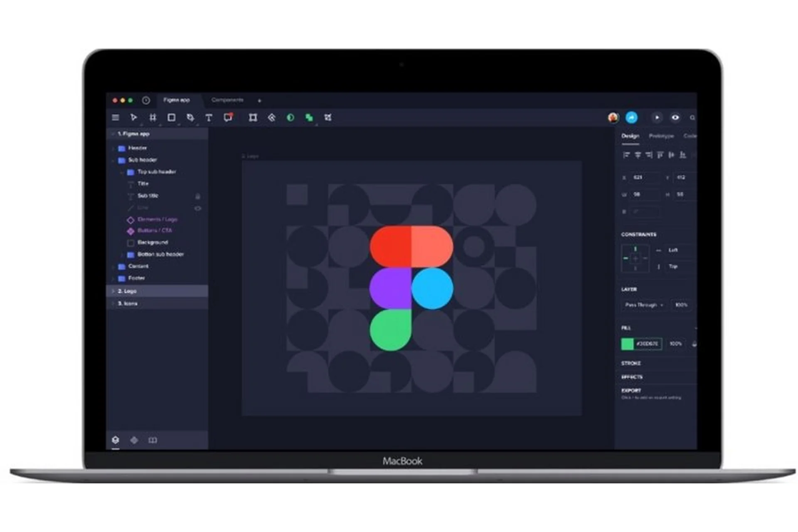Toggle lock on Sub title layer
Screen dimensions: 798x532
pos(198,196)
